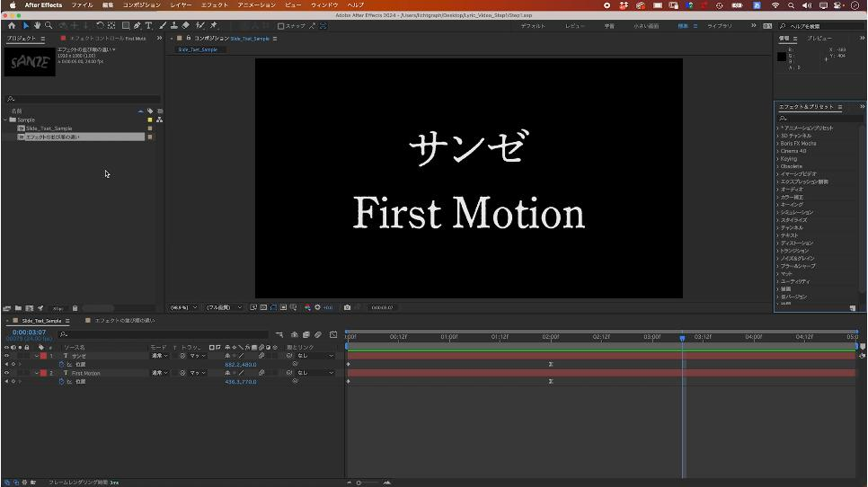Select the Rotation tool

[x=100, y=25]
